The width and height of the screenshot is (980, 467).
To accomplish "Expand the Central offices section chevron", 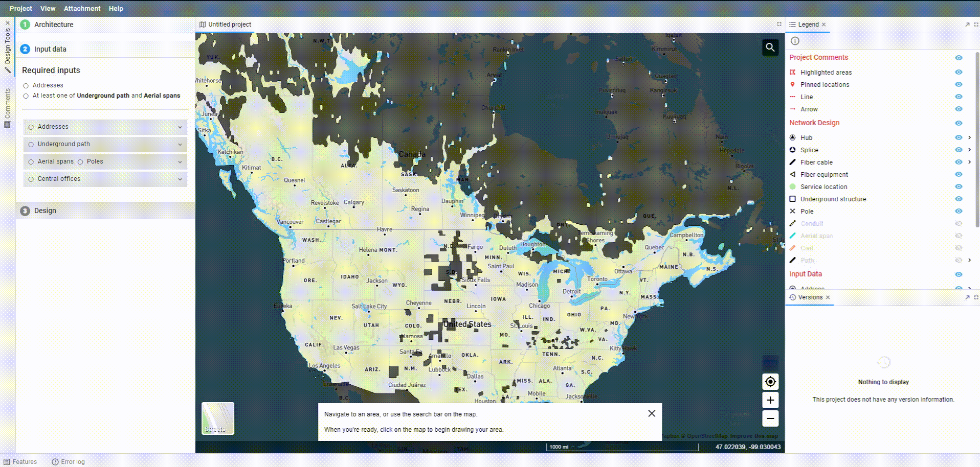I will (x=180, y=179).
